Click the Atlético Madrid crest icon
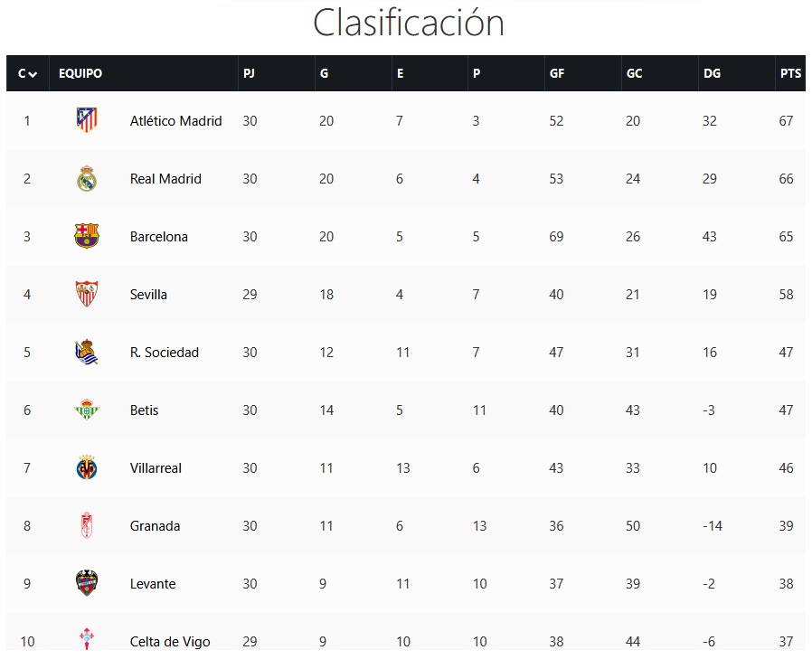Image resolution: width=812 pixels, height=669 pixels. (87, 120)
